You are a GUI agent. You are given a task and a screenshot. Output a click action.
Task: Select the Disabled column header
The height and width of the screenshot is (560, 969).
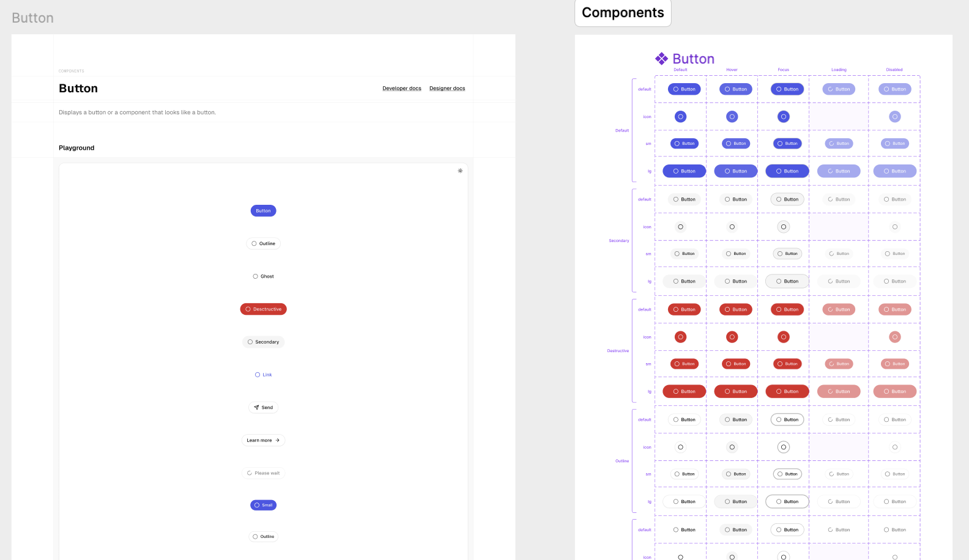point(894,70)
